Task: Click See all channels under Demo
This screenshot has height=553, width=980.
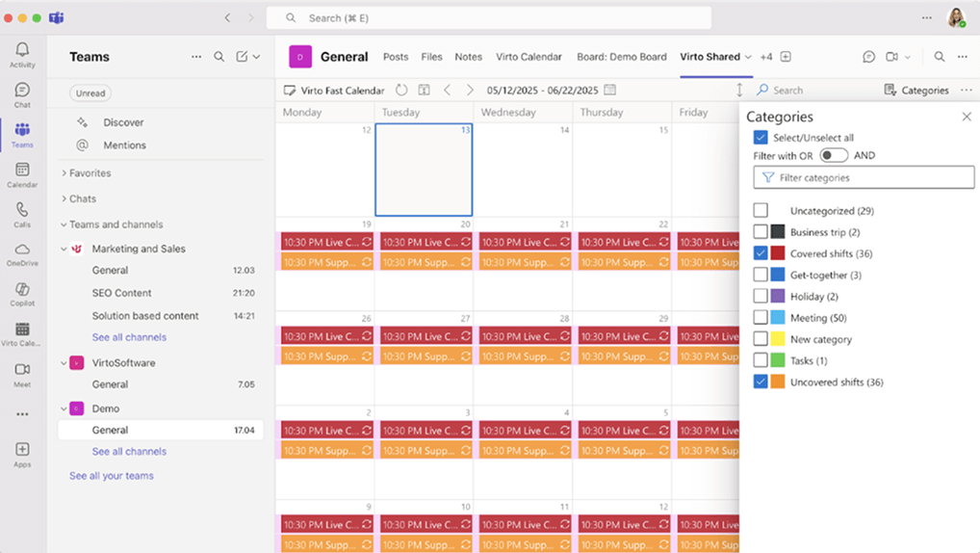Action: (129, 452)
